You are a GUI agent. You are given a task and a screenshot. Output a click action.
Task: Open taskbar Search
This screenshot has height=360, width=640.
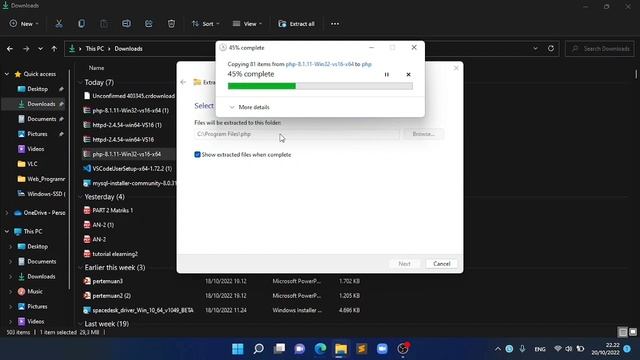pos(258,349)
